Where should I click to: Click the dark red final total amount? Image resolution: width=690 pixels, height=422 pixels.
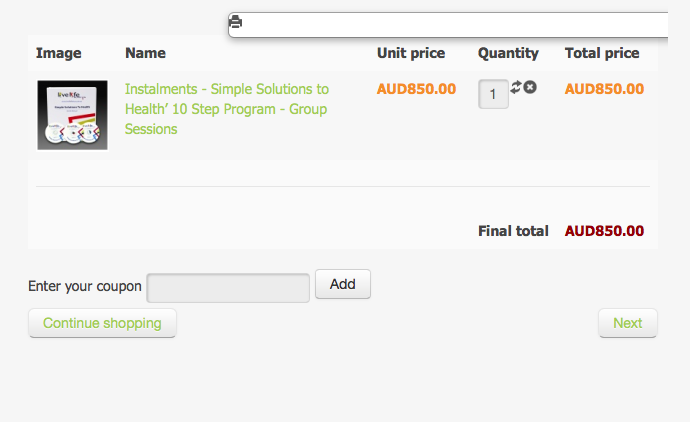click(x=604, y=231)
